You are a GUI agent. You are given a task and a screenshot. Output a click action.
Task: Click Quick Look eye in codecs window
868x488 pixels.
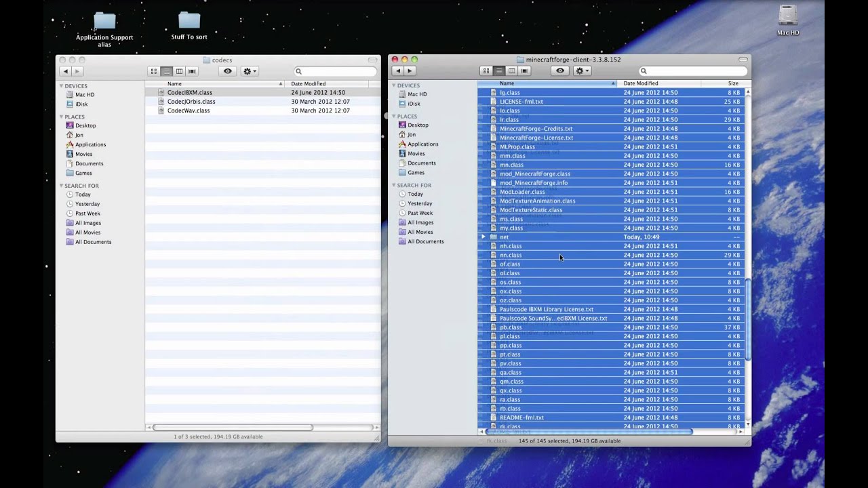point(227,71)
